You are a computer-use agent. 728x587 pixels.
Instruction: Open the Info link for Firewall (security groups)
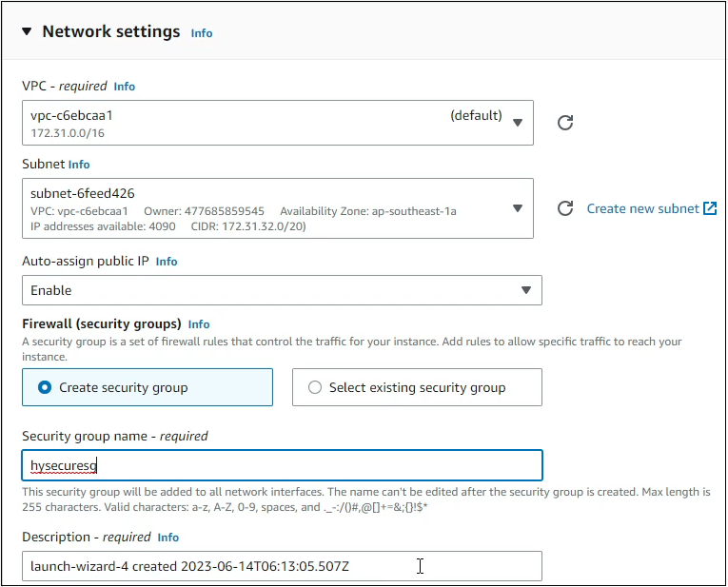pos(199,324)
